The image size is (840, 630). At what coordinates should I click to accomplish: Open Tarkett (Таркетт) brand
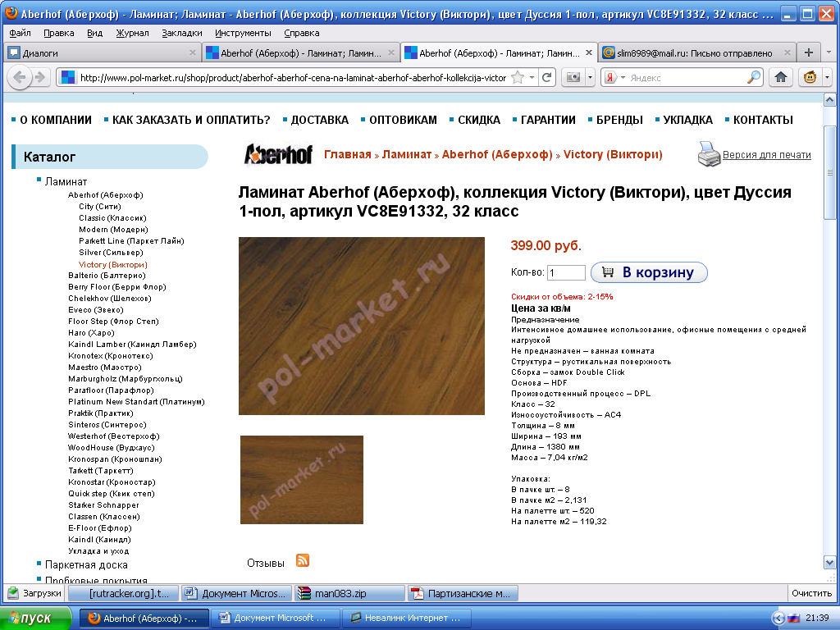point(101,470)
